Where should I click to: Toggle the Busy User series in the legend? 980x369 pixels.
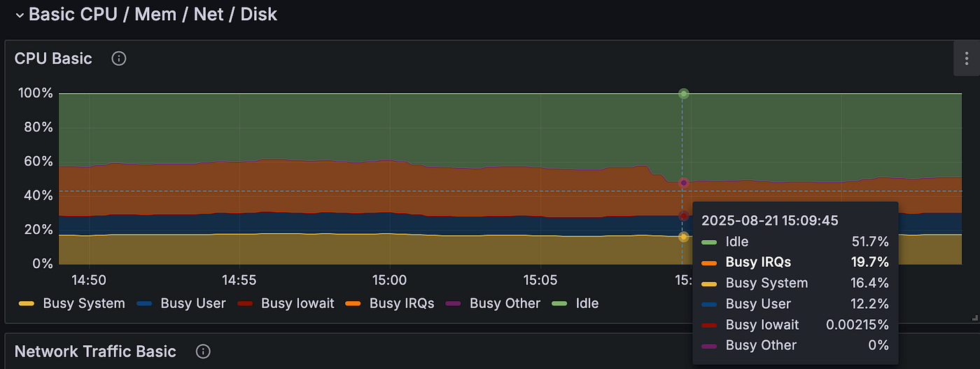coord(193,303)
